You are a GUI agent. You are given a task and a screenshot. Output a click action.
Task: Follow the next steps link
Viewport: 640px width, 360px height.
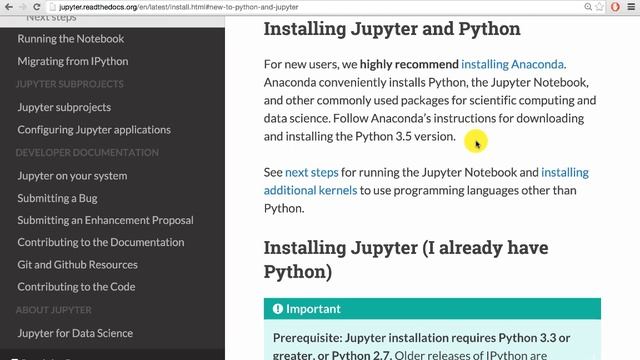311,173
